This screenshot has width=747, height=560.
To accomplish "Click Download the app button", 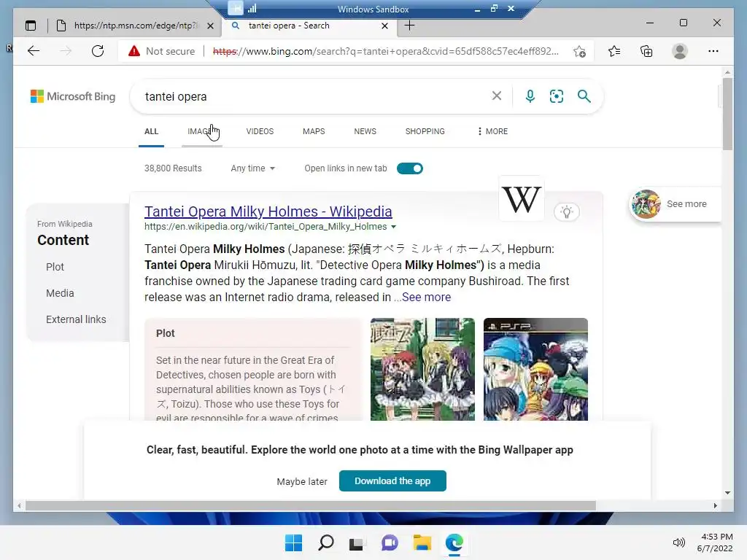I will click(x=392, y=481).
